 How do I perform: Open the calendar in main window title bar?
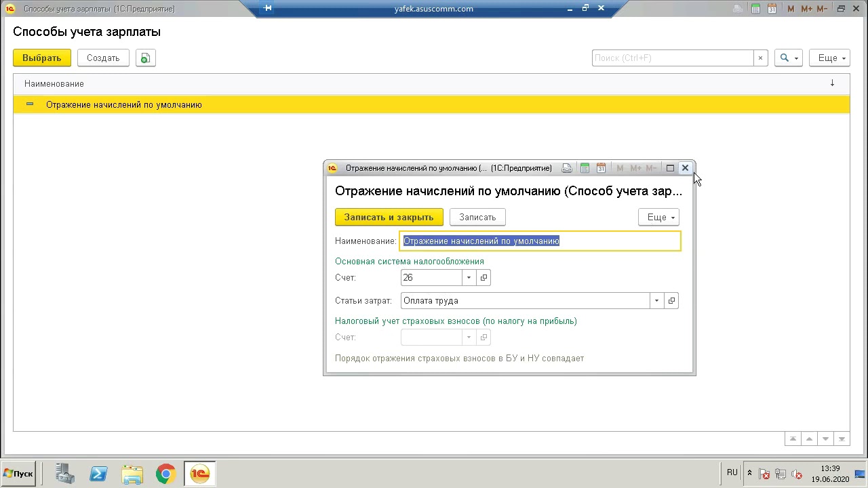point(772,9)
